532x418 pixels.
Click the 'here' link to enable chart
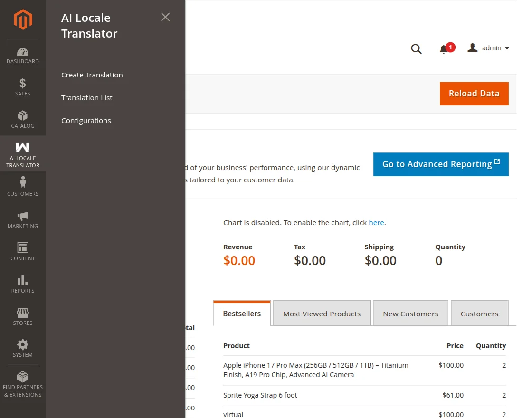pyautogui.click(x=376, y=222)
